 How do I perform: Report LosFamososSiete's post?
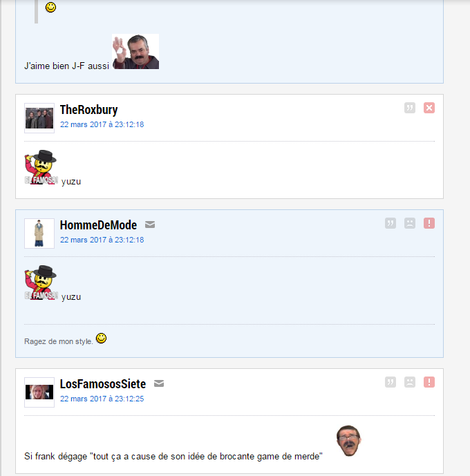click(429, 382)
